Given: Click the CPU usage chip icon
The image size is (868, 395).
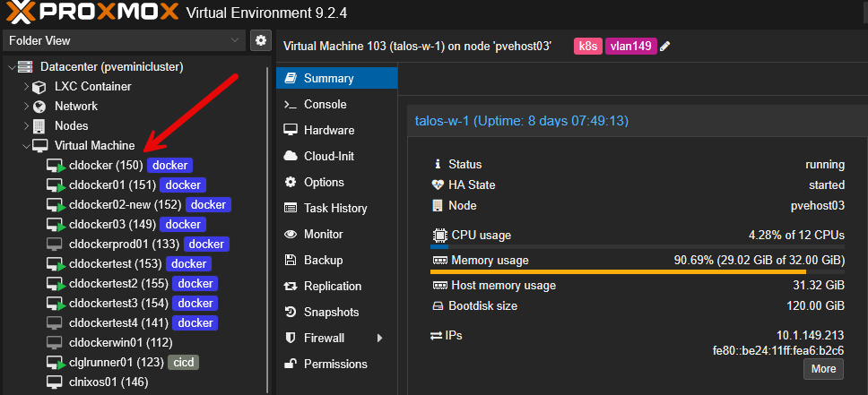Looking at the screenshot, I should click(439, 235).
